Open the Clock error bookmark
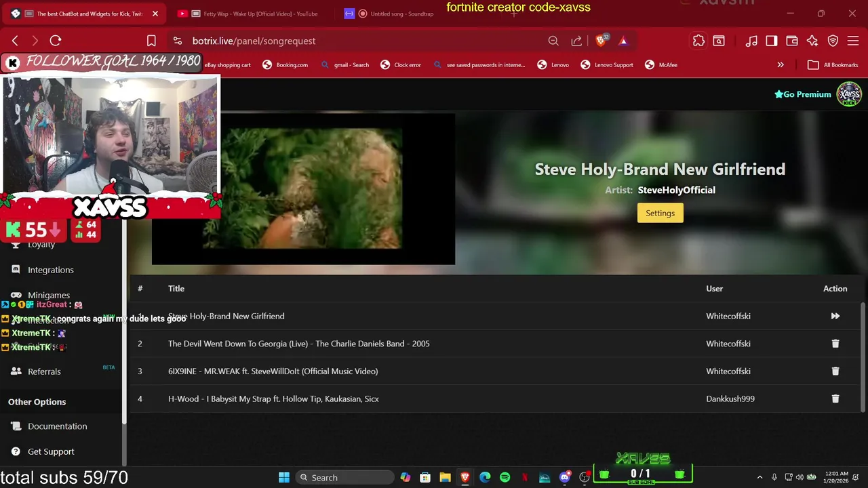Image resolution: width=868 pixels, height=488 pixels. click(400, 65)
